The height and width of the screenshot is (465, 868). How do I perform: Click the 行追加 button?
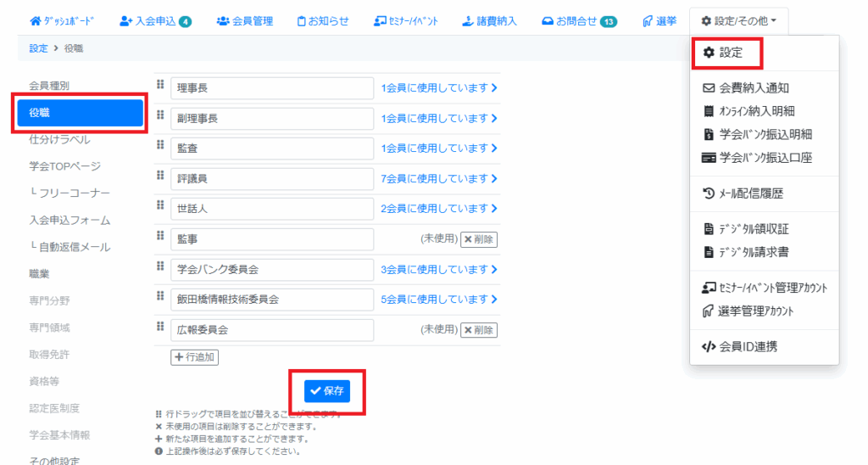coord(195,357)
